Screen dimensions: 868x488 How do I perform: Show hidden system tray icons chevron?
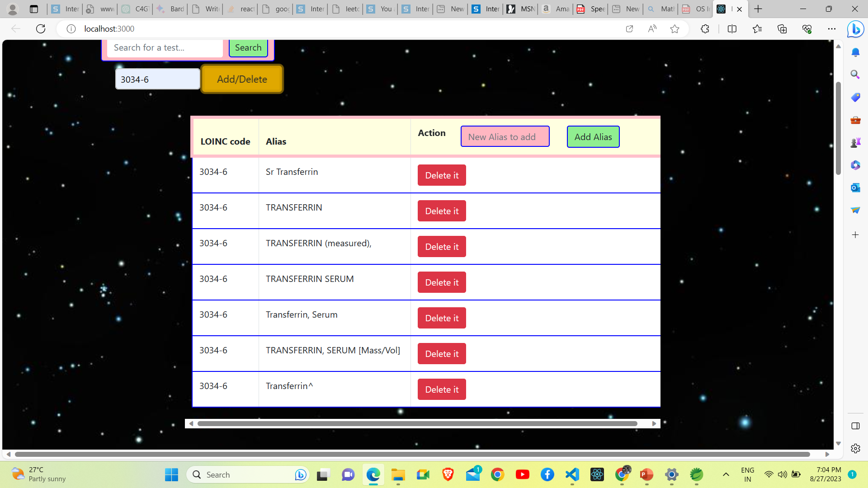(726, 474)
